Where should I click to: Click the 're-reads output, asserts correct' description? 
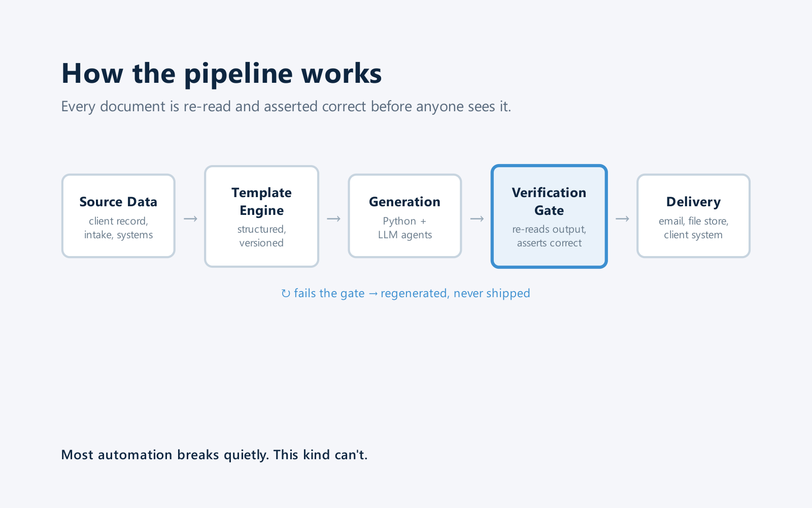pyautogui.click(x=549, y=236)
